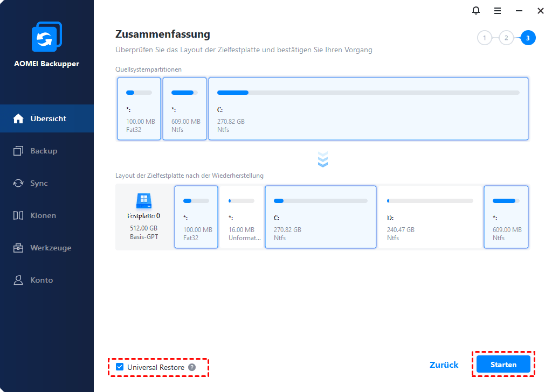
Task: Click the AOMEI Backupper title text
Action: pyautogui.click(x=46, y=64)
